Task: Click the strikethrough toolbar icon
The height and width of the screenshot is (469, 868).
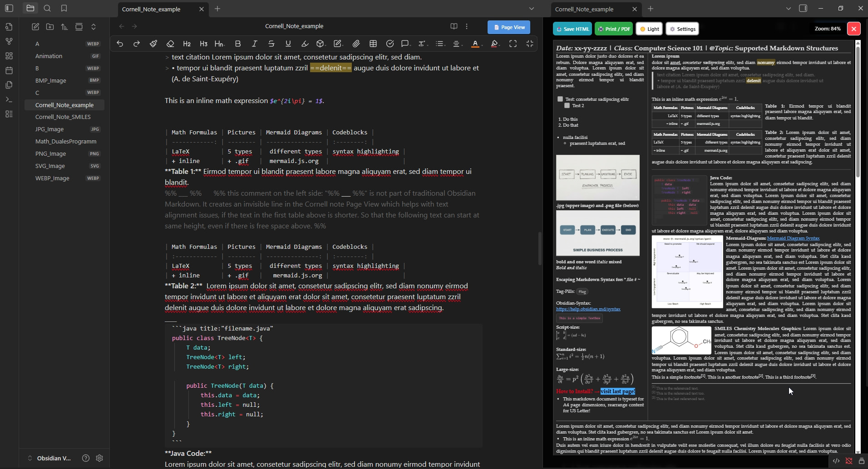Action: coord(271,44)
